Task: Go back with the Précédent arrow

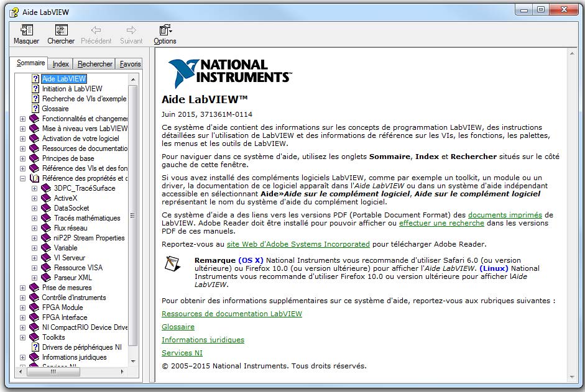Action: point(96,30)
